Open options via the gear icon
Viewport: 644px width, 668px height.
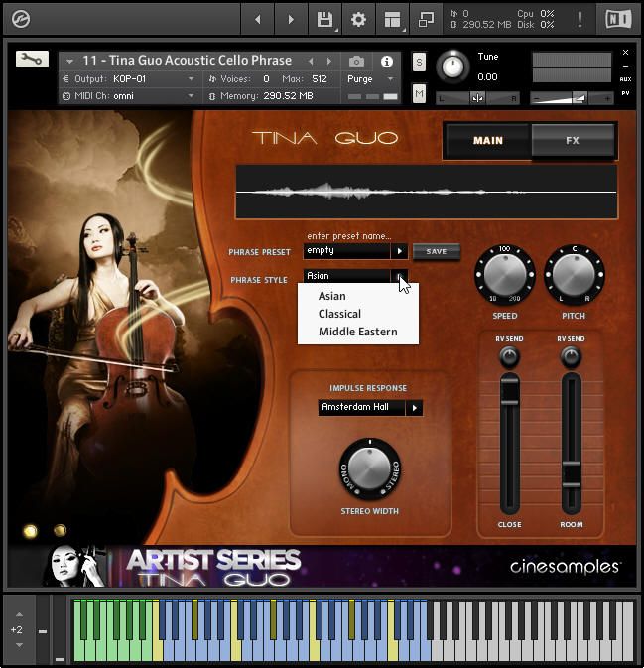[358, 19]
